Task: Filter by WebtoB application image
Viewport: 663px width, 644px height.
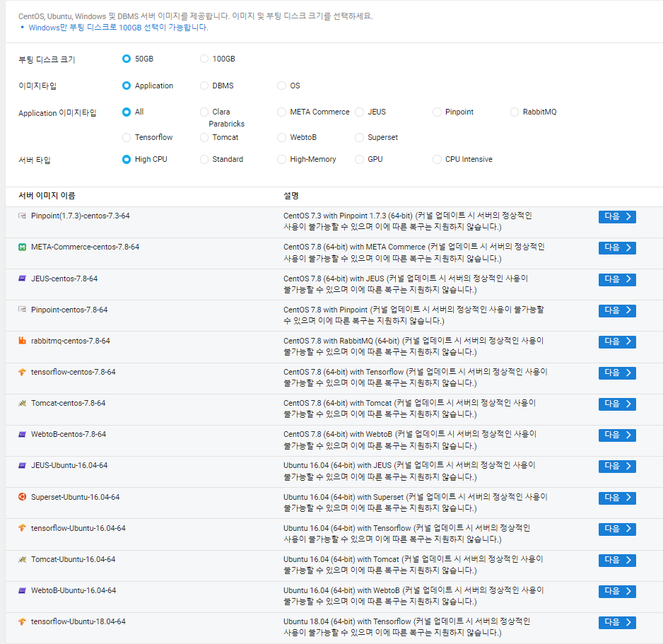Action: click(x=281, y=137)
